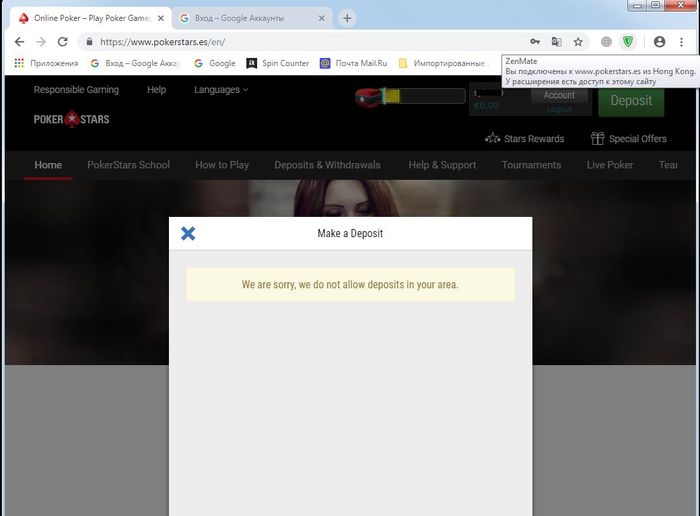Select the Home menu item
The width and height of the screenshot is (700, 516).
click(48, 165)
